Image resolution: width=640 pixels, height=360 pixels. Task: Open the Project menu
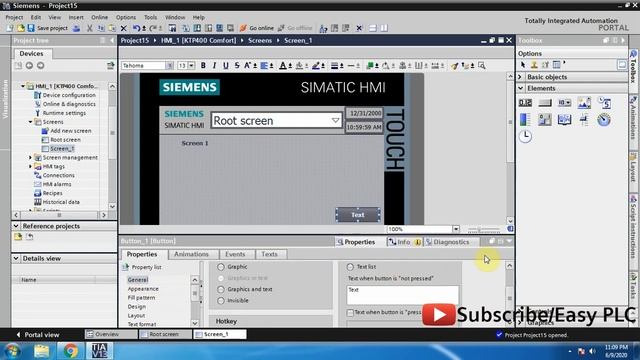pos(14,18)
